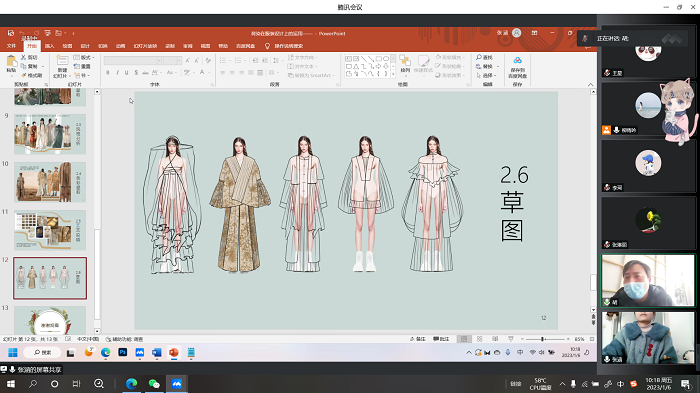Toggle Normal view button in status bar

coord(464,339)
